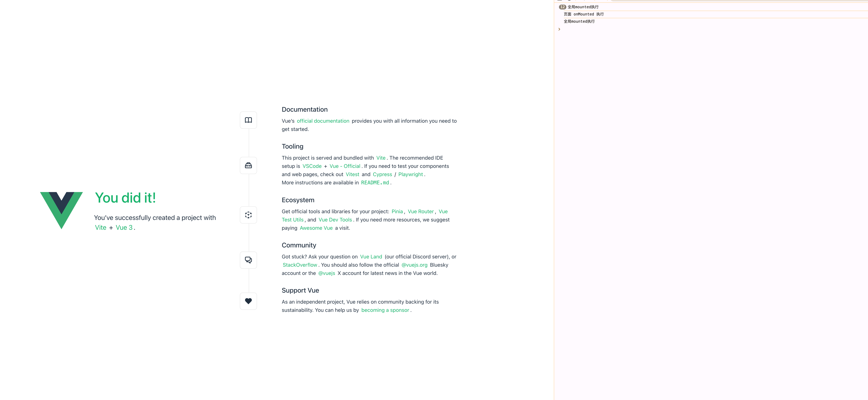Open the VSCode link
This screenshot has height=400, width=868.
pos(312,166)
